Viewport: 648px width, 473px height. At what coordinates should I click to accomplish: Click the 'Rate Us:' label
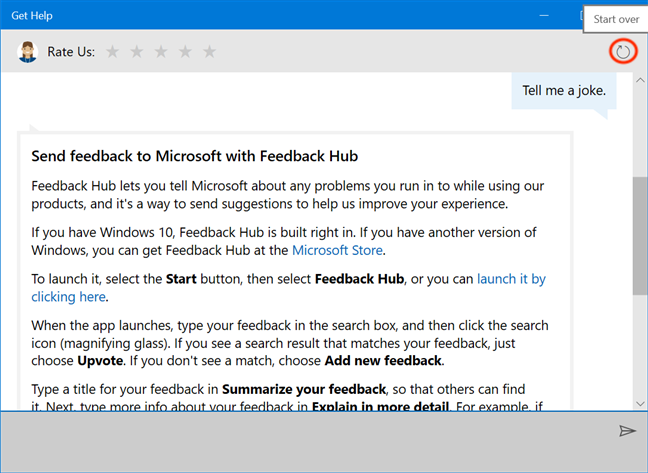point(71,52)
